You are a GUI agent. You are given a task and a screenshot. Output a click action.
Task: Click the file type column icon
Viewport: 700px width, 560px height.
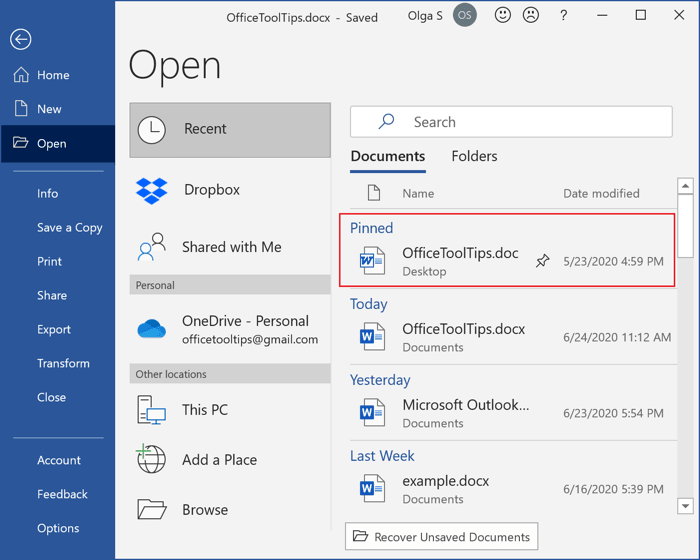(374, 193)
